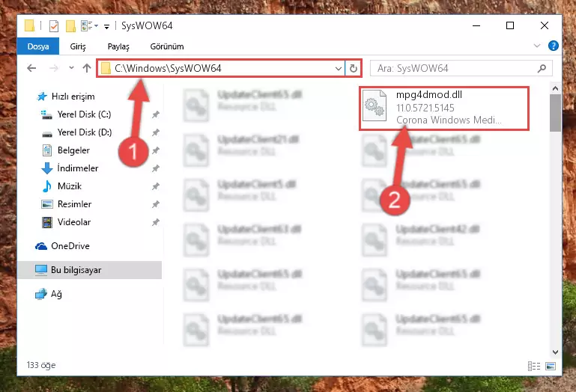Open the Help question mark icon
This screenshot has width=576, height=392.
[554, 46]
